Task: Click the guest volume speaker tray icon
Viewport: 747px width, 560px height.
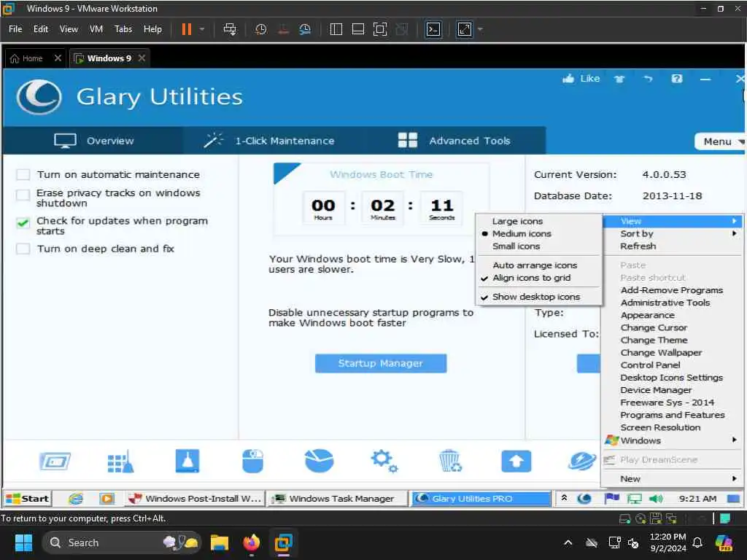Action: (656, 499)
